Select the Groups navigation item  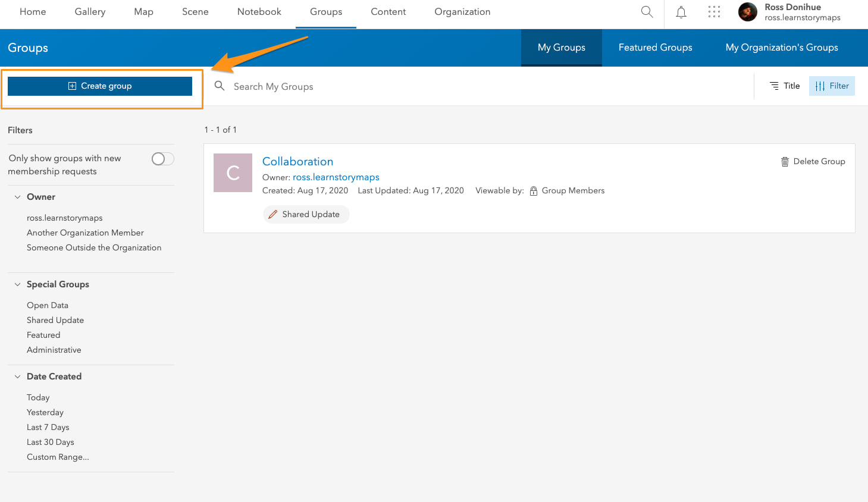[326, 12]
